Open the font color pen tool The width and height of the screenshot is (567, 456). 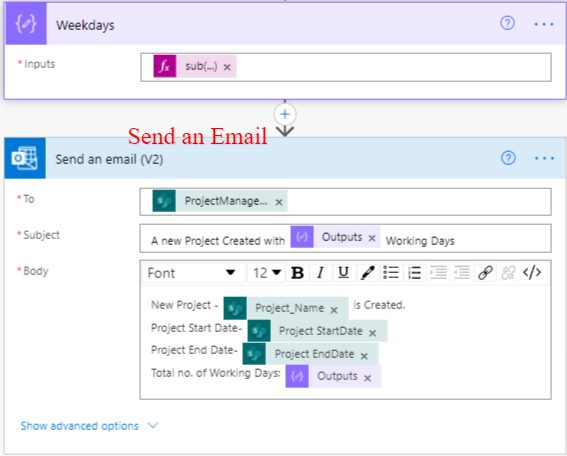point(367,273)
